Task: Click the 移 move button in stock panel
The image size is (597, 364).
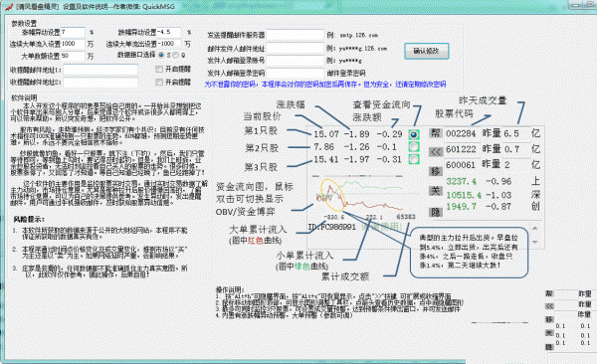Action: 435,171
